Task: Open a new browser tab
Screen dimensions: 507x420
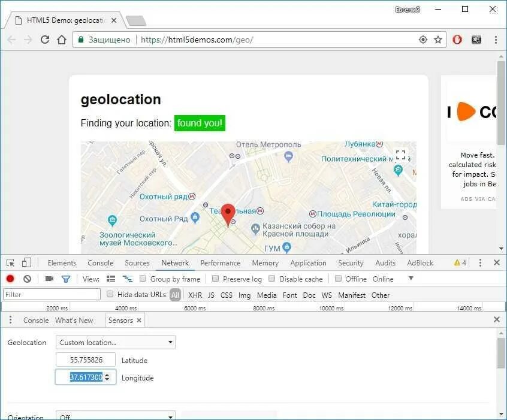Action: 136,21
